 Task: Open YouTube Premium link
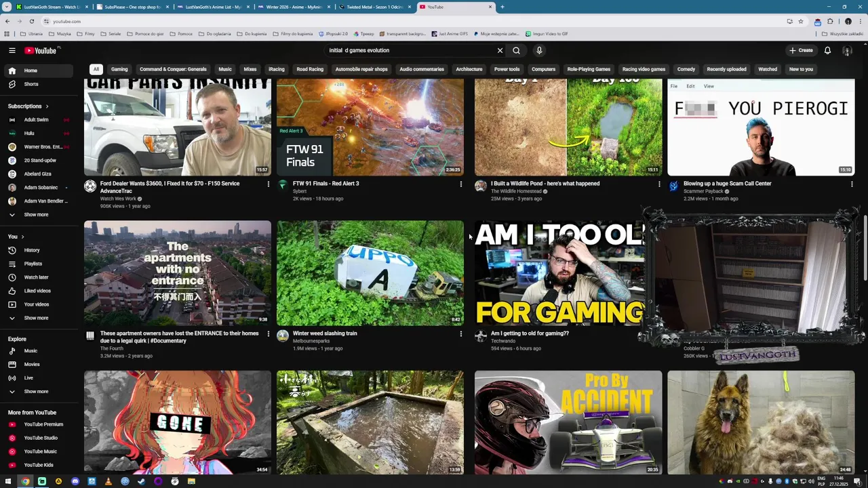[38, 424]
